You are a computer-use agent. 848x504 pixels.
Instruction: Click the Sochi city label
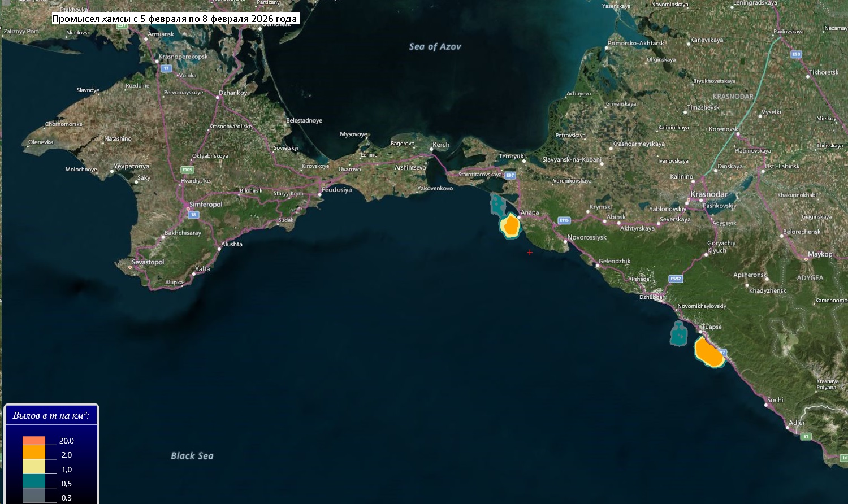[x=775, y=400]
